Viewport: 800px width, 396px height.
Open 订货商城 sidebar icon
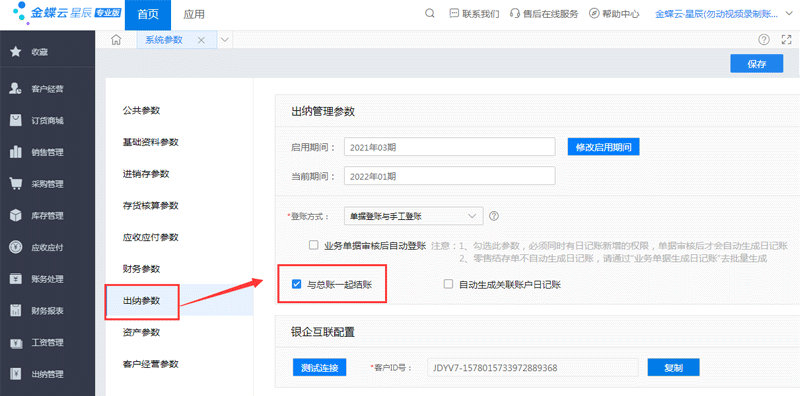coord(16,120)
